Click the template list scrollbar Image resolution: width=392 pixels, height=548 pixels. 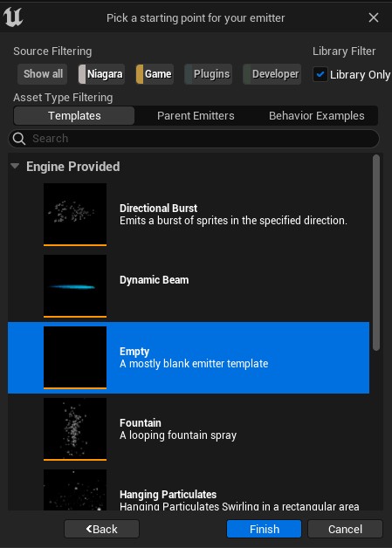[x=376, y=252]
